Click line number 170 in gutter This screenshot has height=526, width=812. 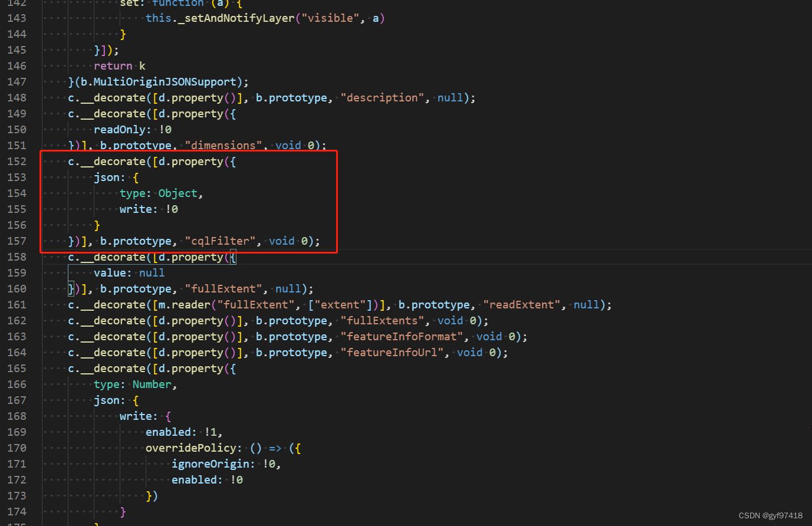pyautogui.click(x=17, y=448)
